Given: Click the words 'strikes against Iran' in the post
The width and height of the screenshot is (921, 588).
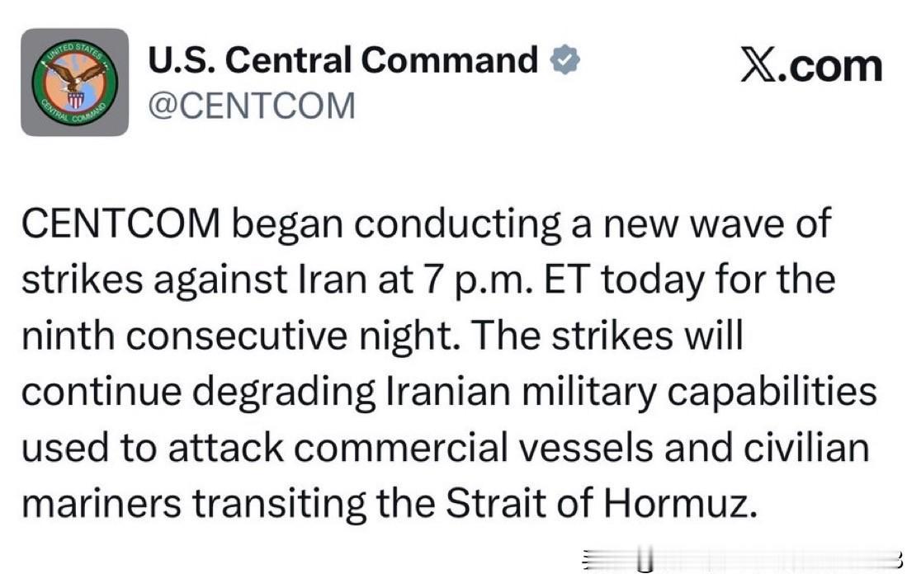Looking at the screenshot, I should [x=195, y=280].
